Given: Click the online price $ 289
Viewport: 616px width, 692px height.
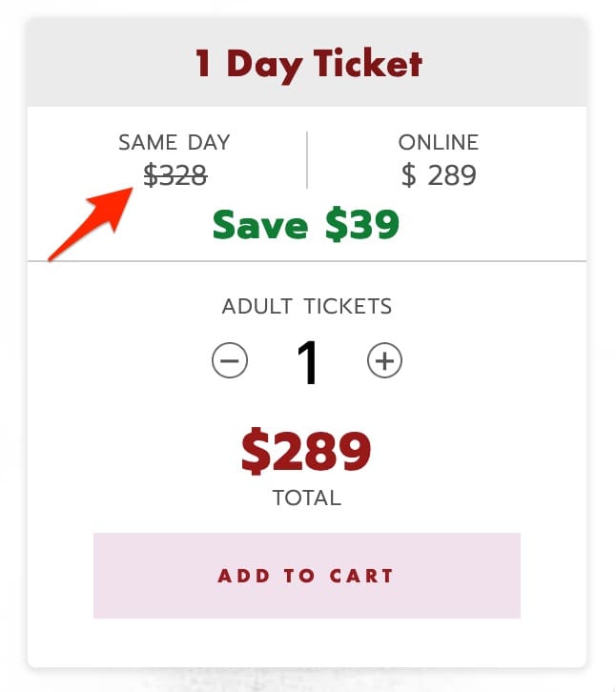Looking at the screenshot, I should (x=439, y=175).
